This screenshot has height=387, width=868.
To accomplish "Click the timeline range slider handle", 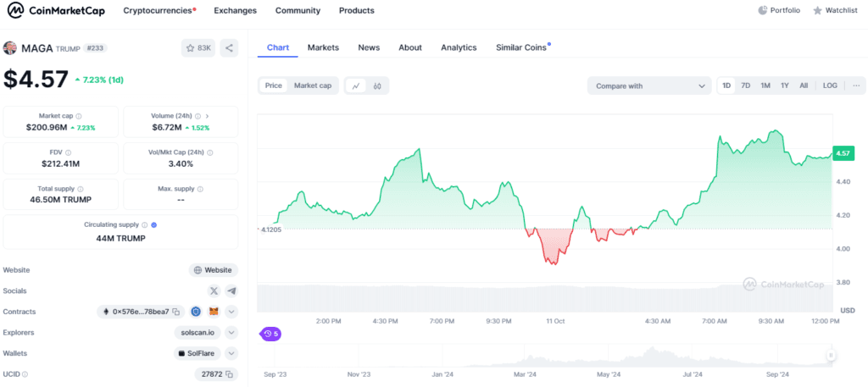I will pyautogui.click(x=831, y=355).
